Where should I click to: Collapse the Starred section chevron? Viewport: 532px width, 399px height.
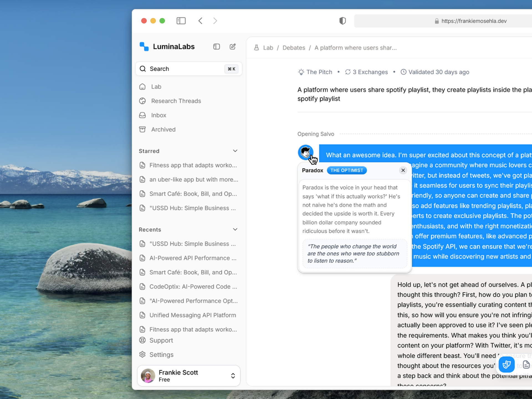[235, 151]
